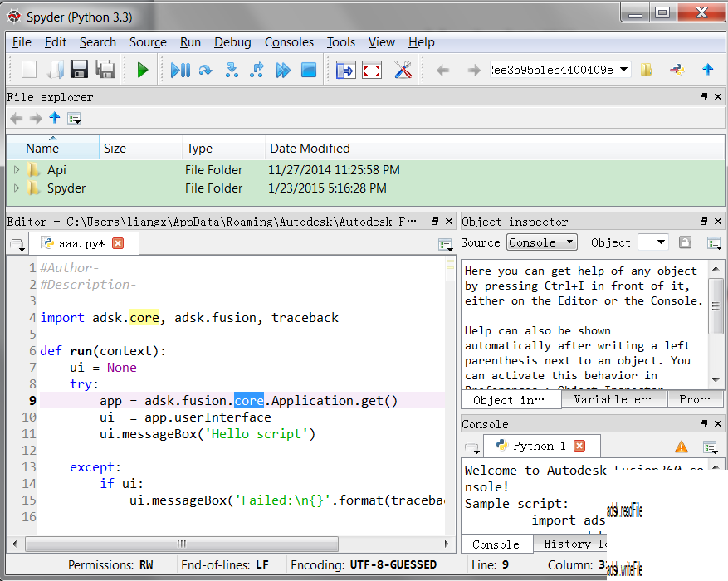Switch to the History log tab

(x=574, y=544)
